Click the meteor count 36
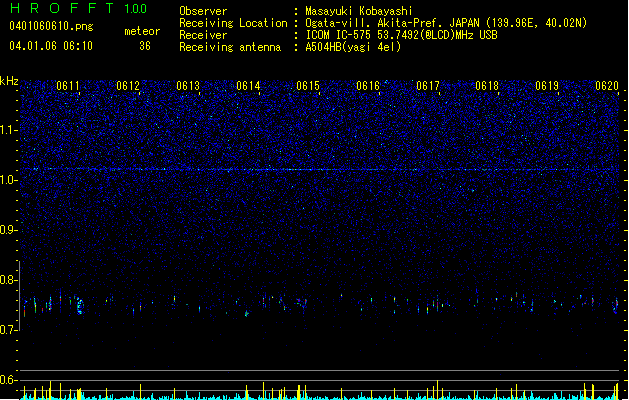629x400 pixels. coord(145,46)
